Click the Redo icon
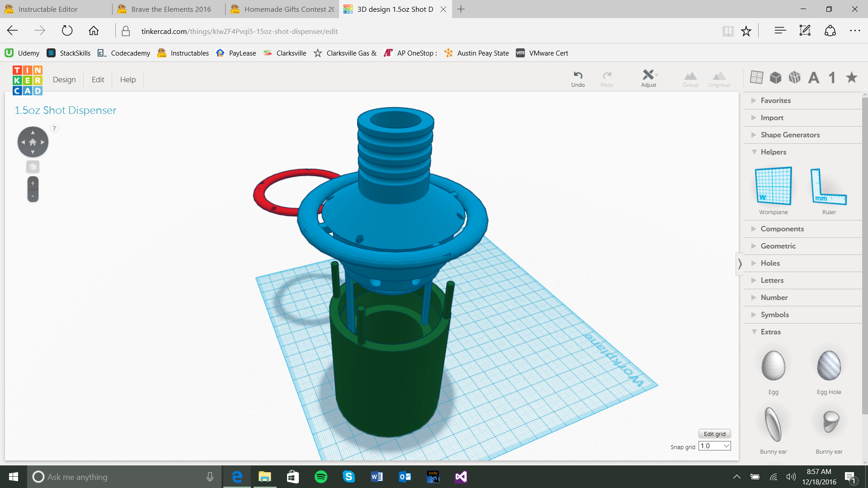 (x=607, y=79)
